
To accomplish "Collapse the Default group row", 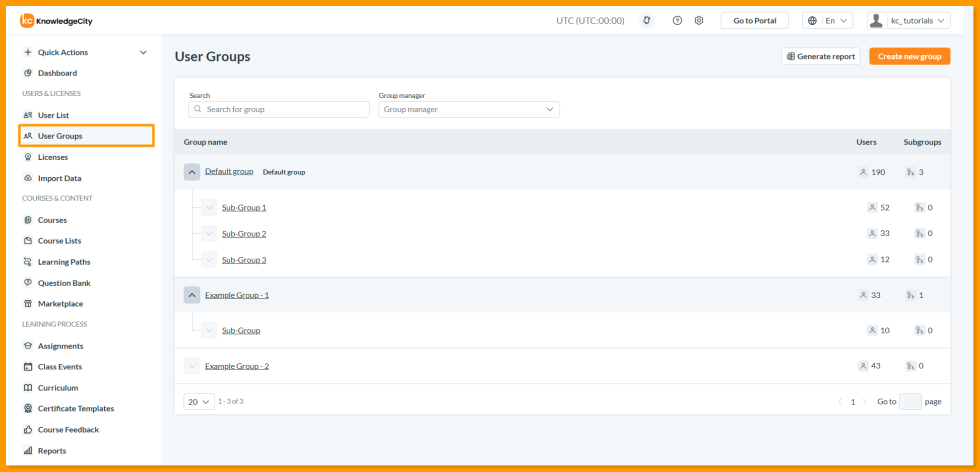I will pyautogui.click(x=192, y=172).
